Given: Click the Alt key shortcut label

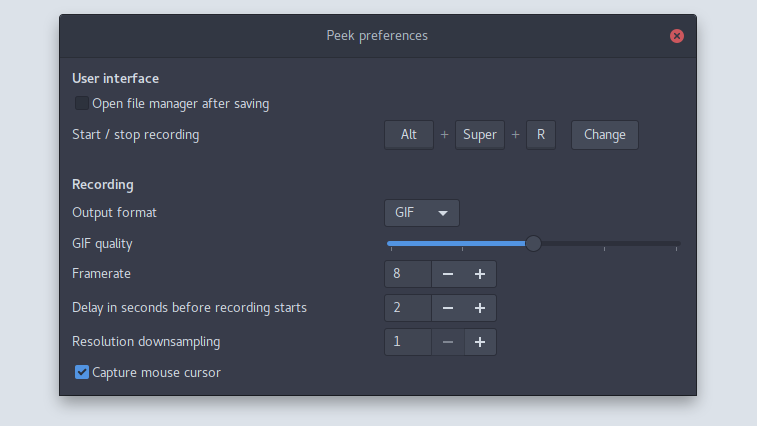Looking at the screenshot, I should tap(409, 135).
